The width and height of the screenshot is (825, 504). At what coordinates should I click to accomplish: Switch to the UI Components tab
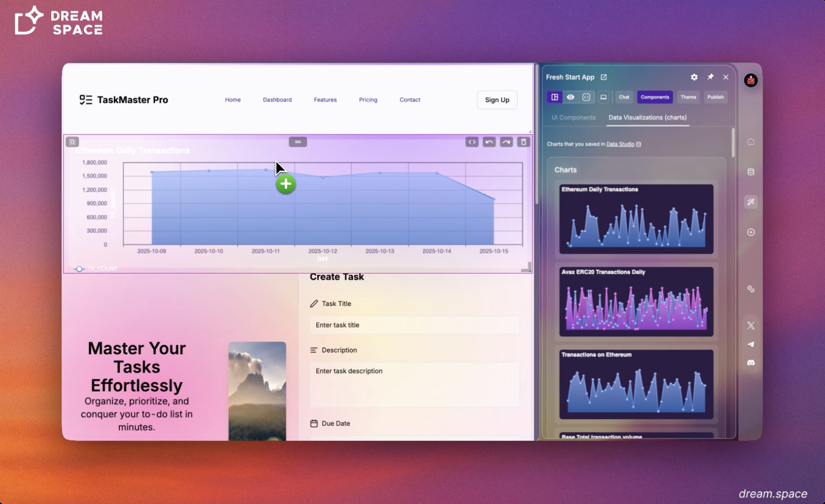(x=573, y=118)
